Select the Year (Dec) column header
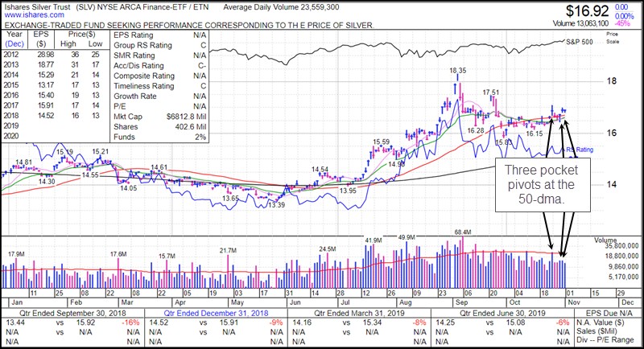Image resolution: width=644 pixels, height=349 pixels. click(14, 39)
